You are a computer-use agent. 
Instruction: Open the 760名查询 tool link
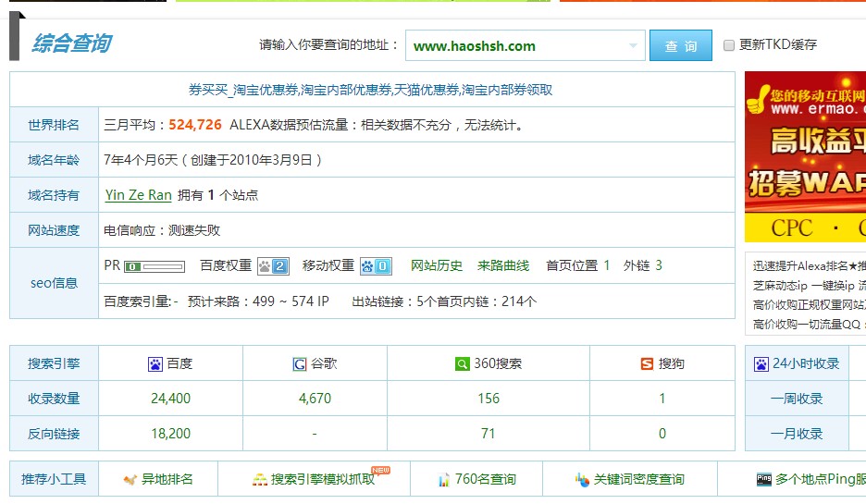pyautogui.click(x=485, y=479)
